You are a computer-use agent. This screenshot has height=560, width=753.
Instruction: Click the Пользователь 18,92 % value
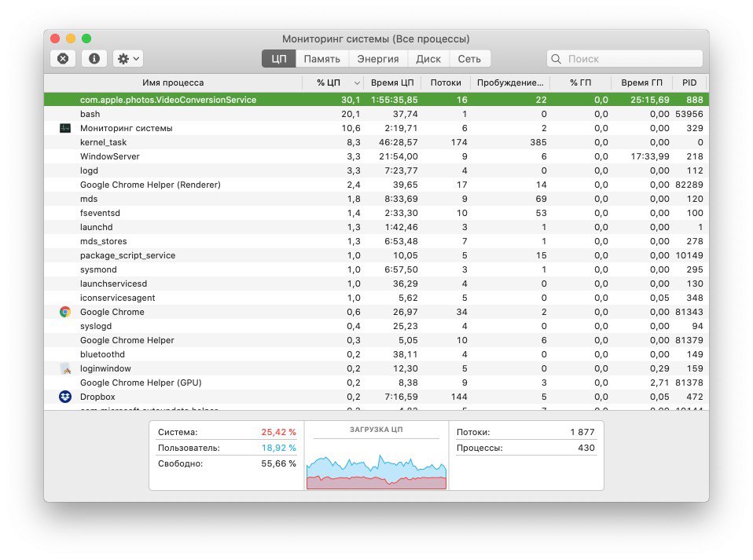278,448
